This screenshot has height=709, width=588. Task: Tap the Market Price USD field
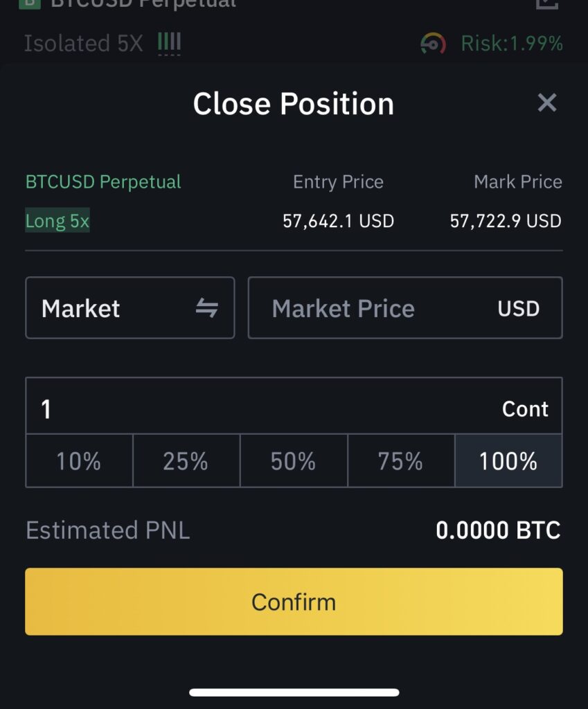coord(405,308)
